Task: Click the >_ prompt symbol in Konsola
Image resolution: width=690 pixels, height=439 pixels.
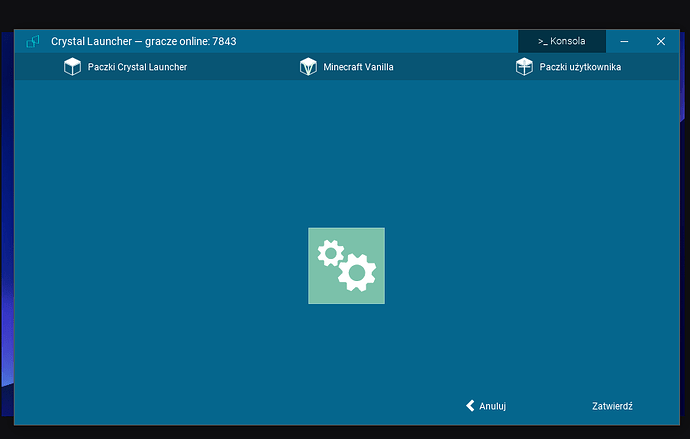Action: click(x=542, y=42)
